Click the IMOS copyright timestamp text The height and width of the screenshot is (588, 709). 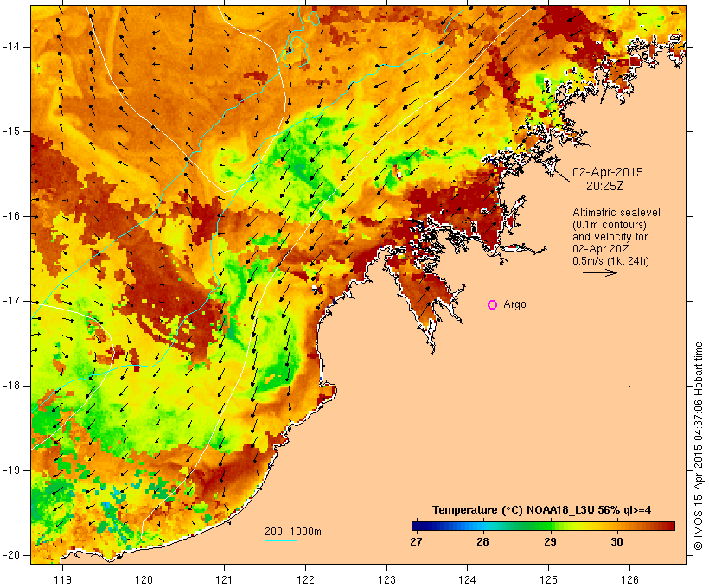(698, 446)
